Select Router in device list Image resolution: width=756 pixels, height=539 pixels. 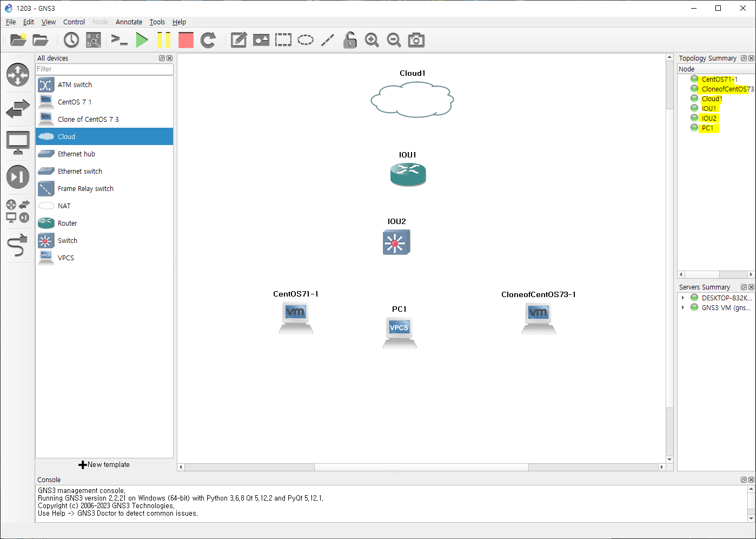pyautogui.click(x=104, y=224)
